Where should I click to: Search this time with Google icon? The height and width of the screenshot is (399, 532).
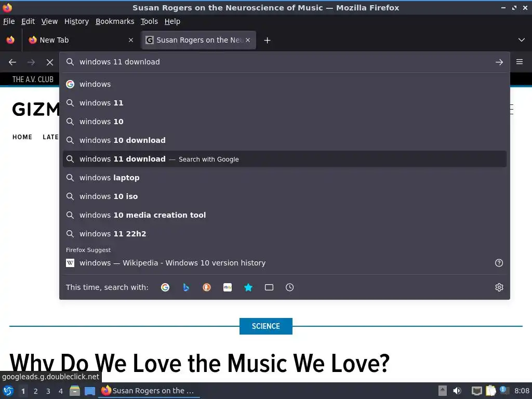point(165,287)
